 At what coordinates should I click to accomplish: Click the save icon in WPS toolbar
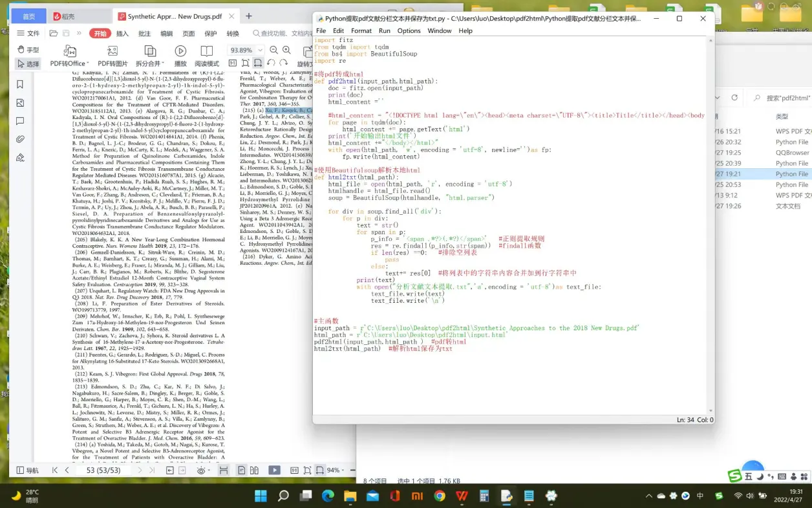pyautogui.click(x=66, y=33)
